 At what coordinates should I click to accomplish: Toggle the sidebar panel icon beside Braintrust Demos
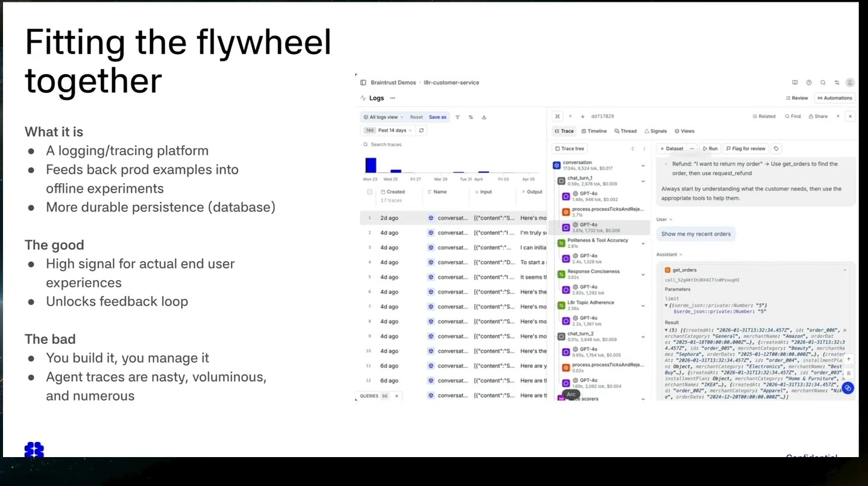pos(363,83)
